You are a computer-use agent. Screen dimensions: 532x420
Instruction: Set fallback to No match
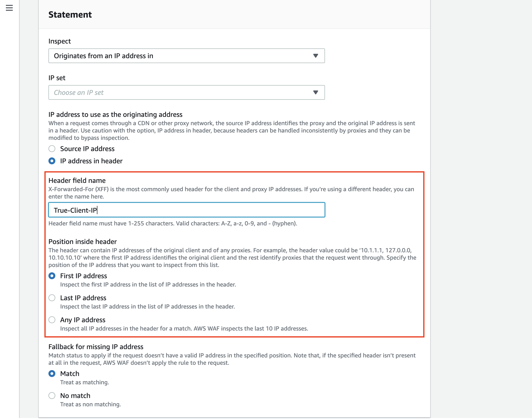(x=52, y=395)
